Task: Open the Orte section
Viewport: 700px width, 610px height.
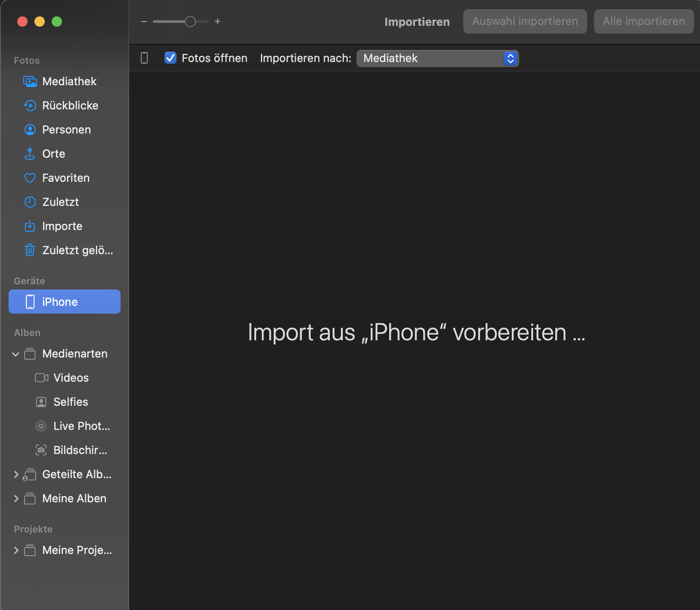Action: [x=65, y=154]
